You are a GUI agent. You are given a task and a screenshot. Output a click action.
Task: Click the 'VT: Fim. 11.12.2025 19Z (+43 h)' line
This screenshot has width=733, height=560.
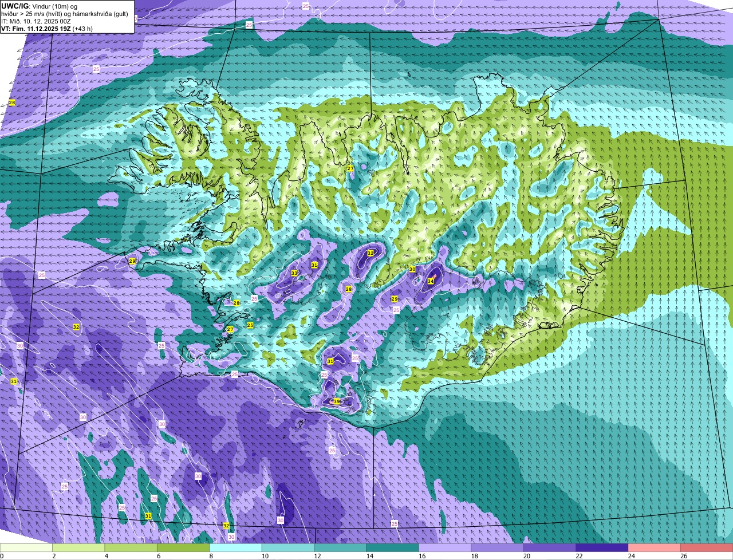47,29
